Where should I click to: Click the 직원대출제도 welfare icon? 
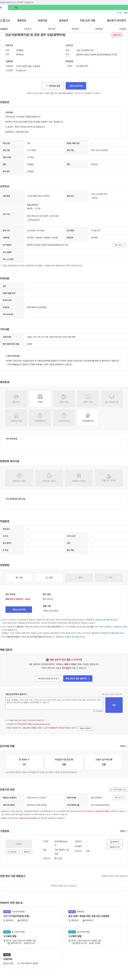point(40,418)
